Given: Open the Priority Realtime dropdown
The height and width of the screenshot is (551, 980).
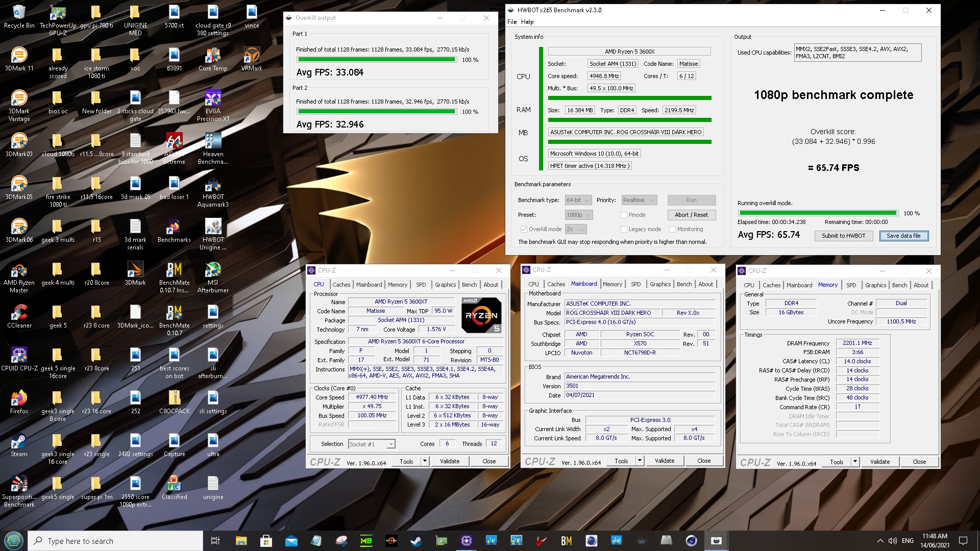Looking at the screenshot, I should (639, 200).
